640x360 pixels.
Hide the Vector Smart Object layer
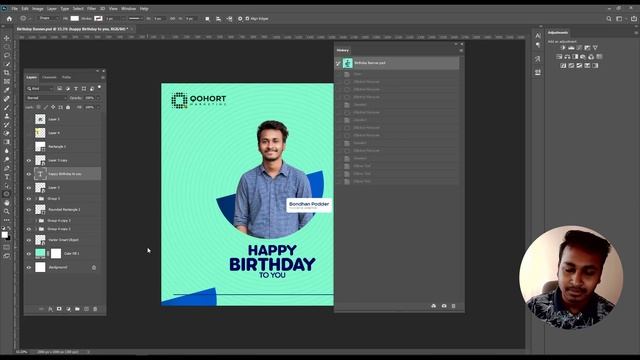[x=29, y=240]
